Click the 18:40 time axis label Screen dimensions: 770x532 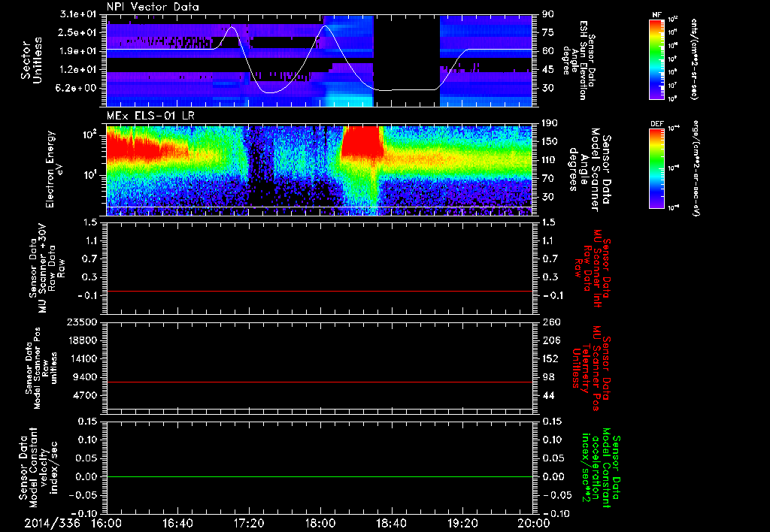pos(391,523)
